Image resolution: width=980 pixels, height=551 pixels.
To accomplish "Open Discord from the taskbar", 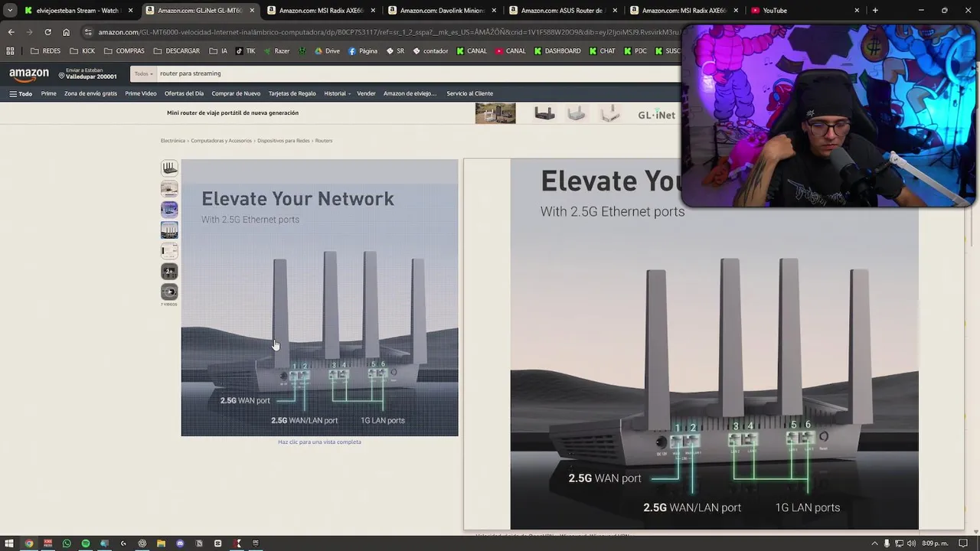I will pos(180,543).
